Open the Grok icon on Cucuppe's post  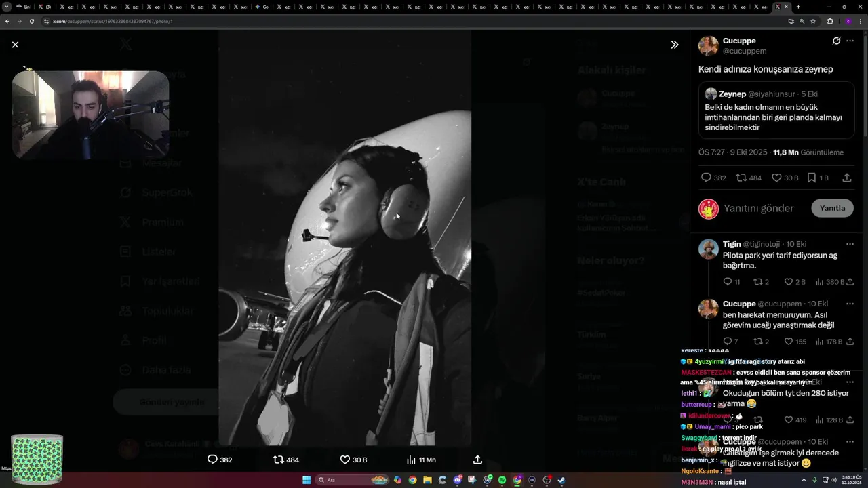point(836,41)
